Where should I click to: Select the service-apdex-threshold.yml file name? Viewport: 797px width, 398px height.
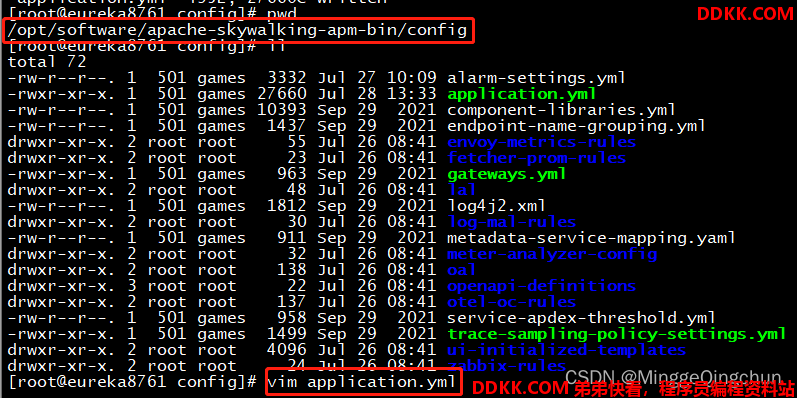(x=581, y=318)
